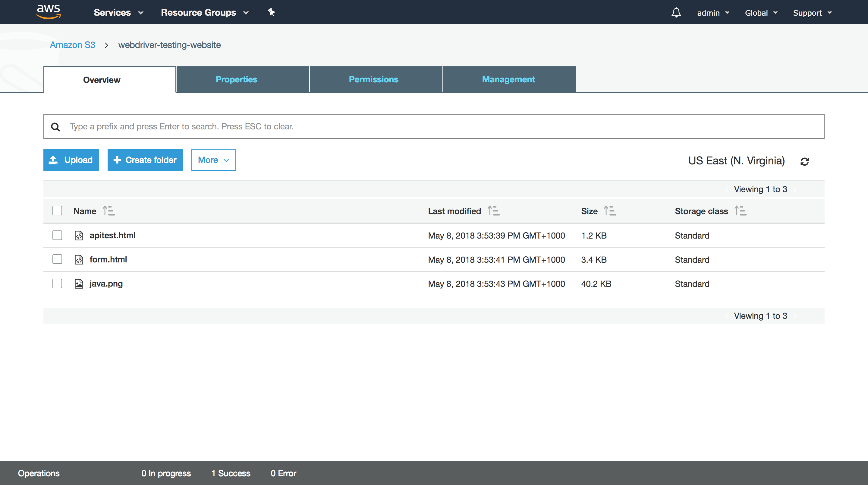Screen dimensions: 868x485
Task: Click in the prefix search input field
Action: pyautogui.click(x=438, y=126)
